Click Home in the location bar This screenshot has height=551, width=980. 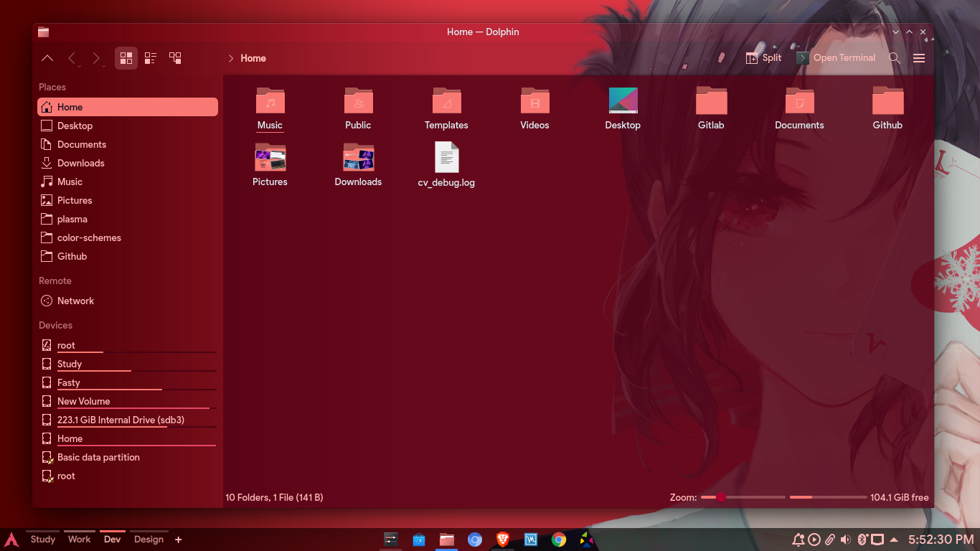[x=253, y=59]
